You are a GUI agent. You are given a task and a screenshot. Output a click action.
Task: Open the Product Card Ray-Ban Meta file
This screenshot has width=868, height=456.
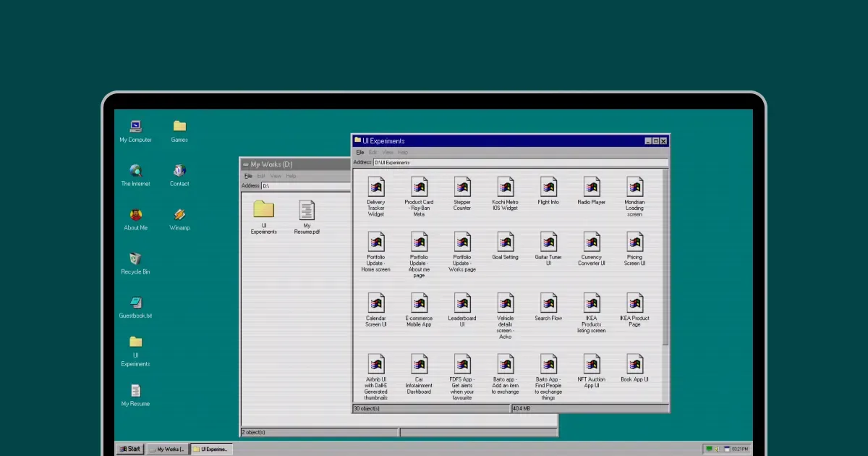click(x=419, y=196)
